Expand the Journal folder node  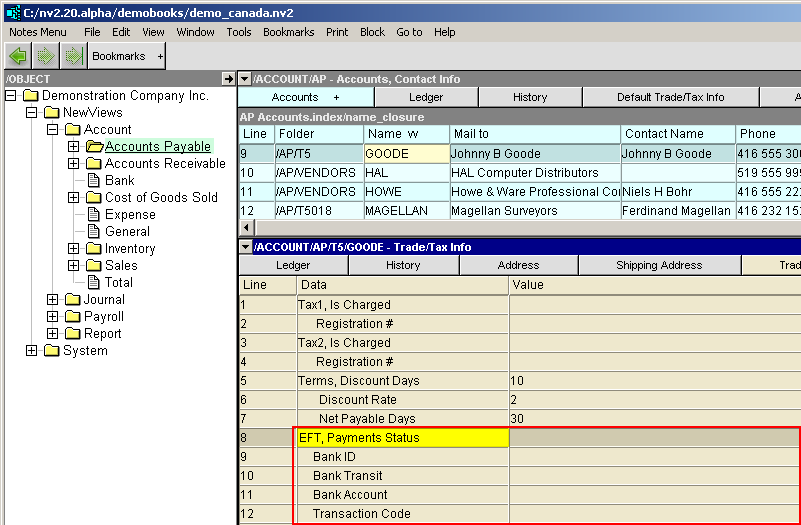pos(52,300)
